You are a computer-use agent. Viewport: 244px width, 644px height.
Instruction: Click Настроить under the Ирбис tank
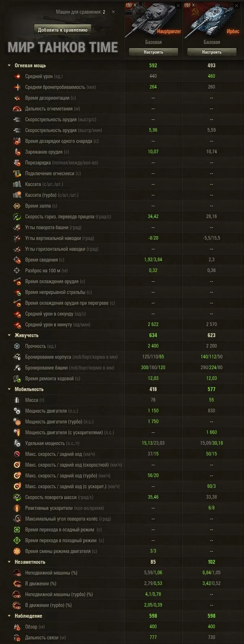[x=212, y=52]
